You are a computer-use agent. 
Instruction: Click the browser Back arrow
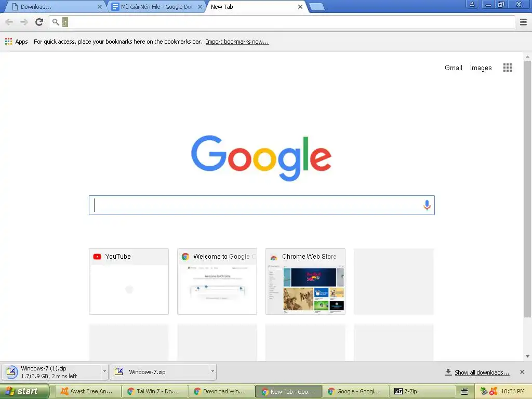coord(9,22)
